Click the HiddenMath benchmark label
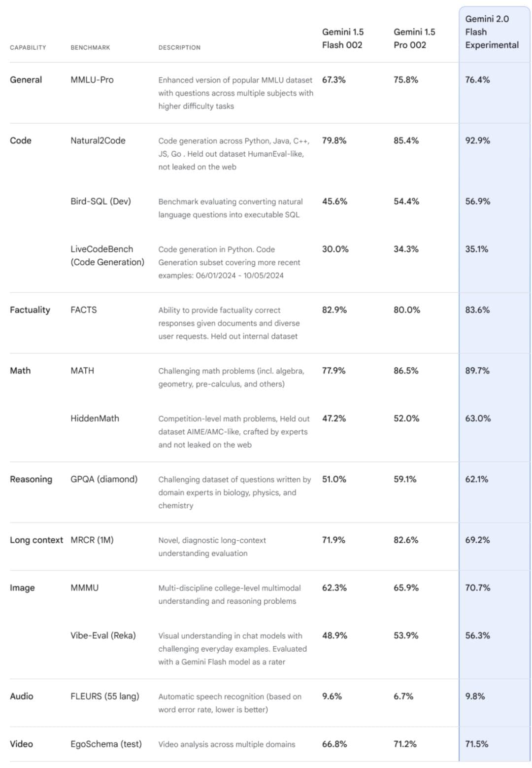Viewport: 532px width, 768px height. [x=95, y=418]
